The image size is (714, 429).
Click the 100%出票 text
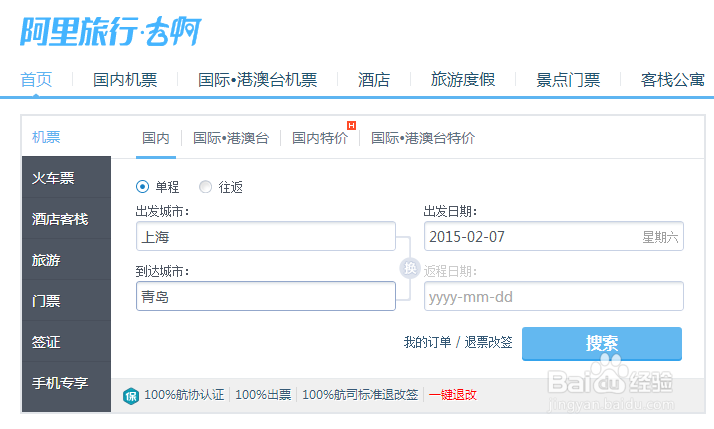coord(263,395)
